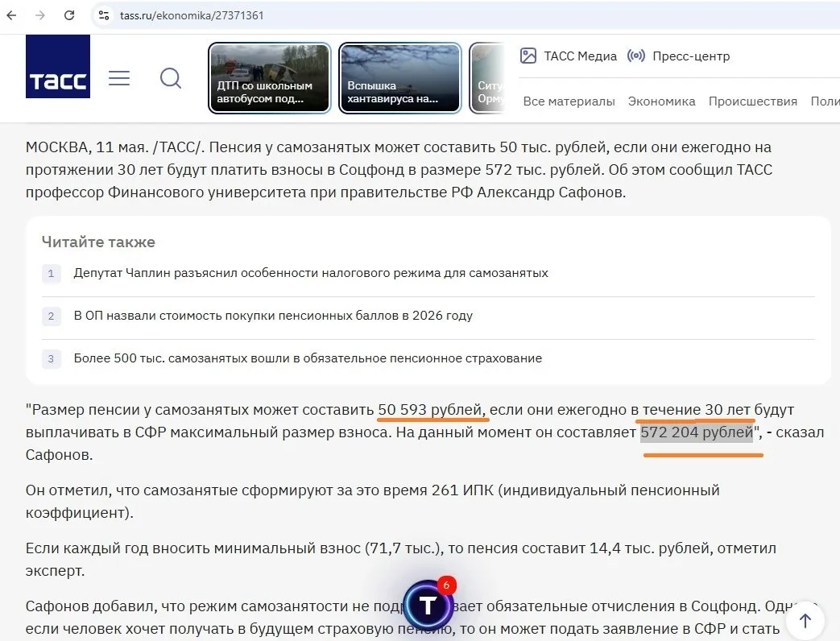
Task: Open floating T notification button
Action: [x=428, y=606]
